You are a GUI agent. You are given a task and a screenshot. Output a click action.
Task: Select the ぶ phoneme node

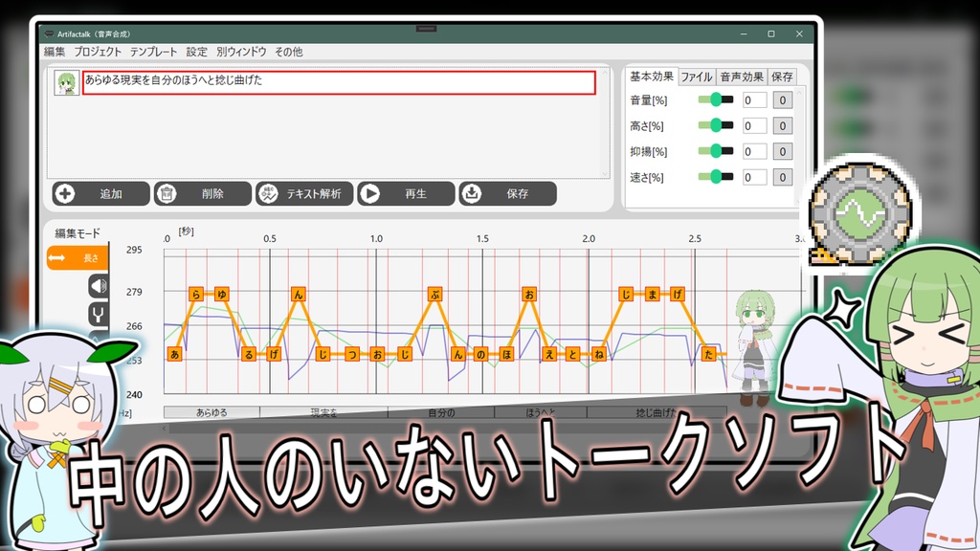(435, 294)
